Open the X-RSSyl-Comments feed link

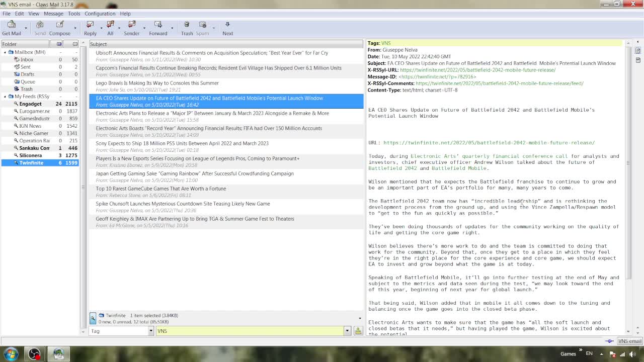[499, 83]
